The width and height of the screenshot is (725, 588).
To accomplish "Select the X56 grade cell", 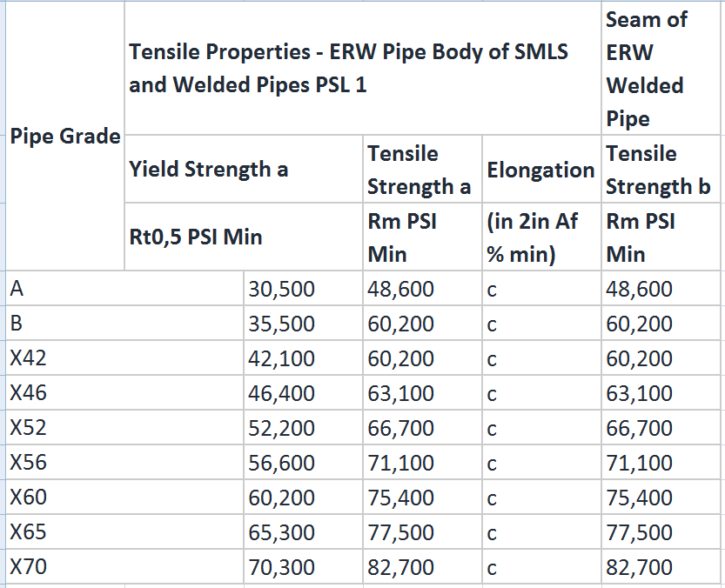I will tap(124, 462).
